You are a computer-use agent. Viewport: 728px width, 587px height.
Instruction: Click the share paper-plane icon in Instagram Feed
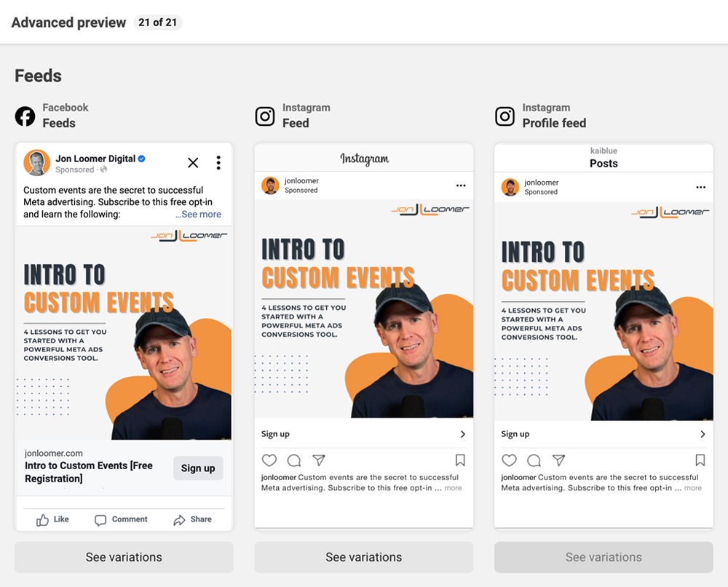point(319,460)
